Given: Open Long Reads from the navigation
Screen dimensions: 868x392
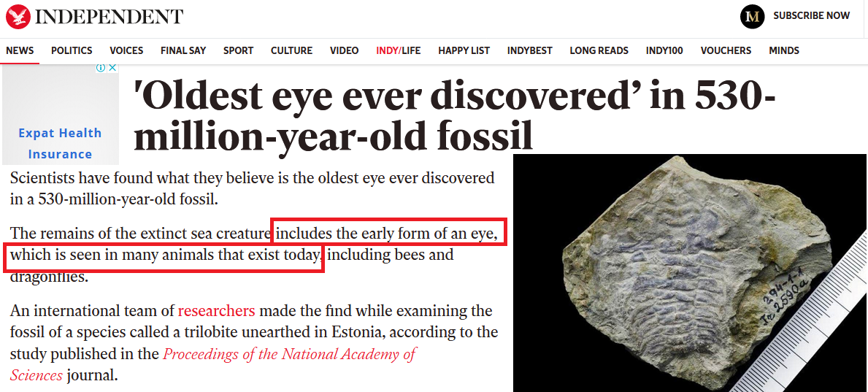Looking at the screenshot, I should [599, 50].
